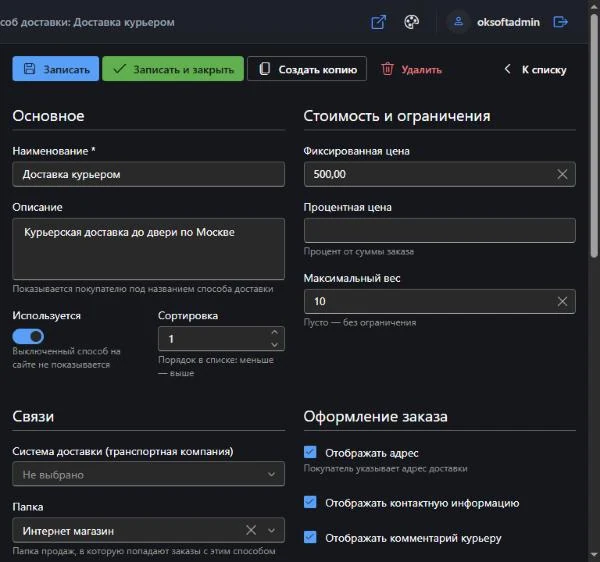Click Создать копию button
600x562 pixels.
point(307,69)
